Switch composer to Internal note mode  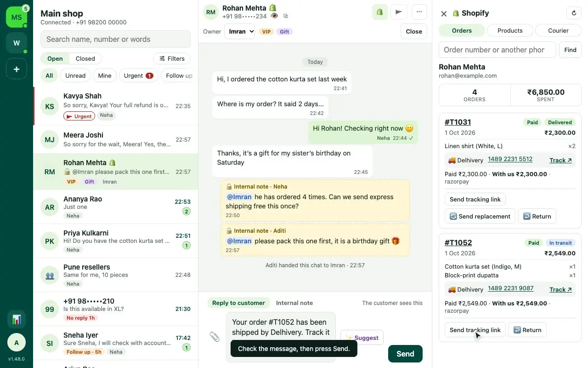click(294, 303)
